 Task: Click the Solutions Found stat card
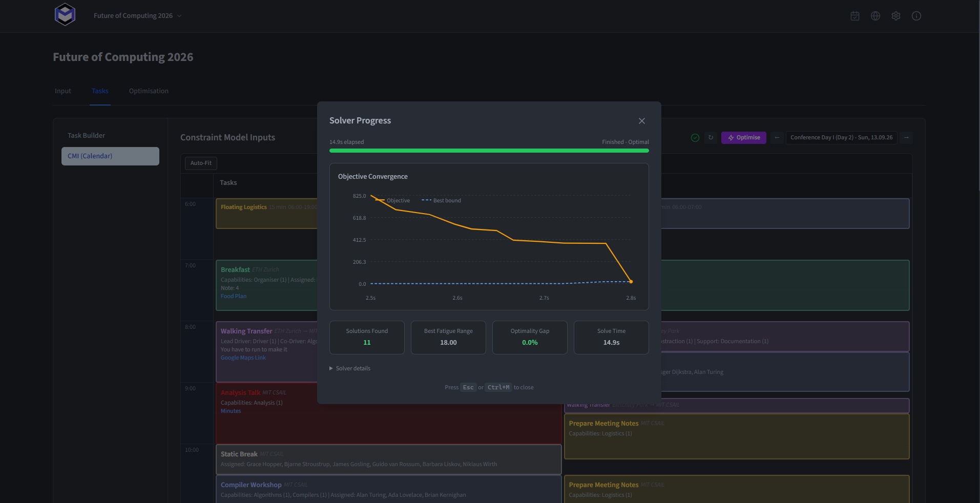coord(367,338)
